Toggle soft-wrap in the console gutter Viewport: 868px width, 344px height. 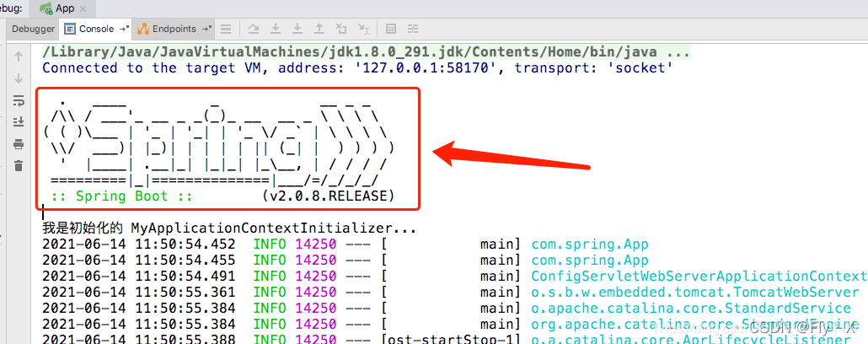coord(19,100)
